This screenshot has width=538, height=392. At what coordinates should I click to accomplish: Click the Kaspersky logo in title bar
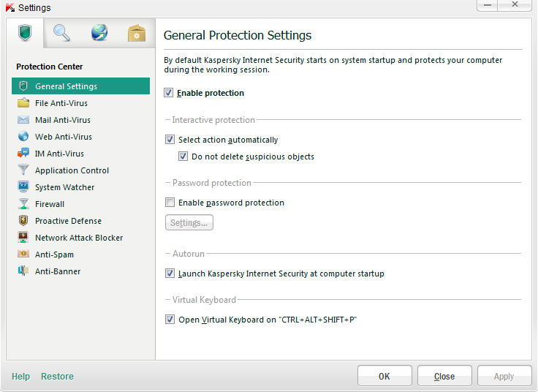(x=10, y=7)
